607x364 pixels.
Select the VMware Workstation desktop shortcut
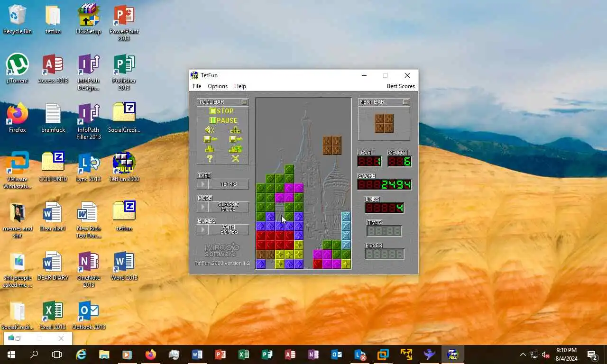[18, 171]
